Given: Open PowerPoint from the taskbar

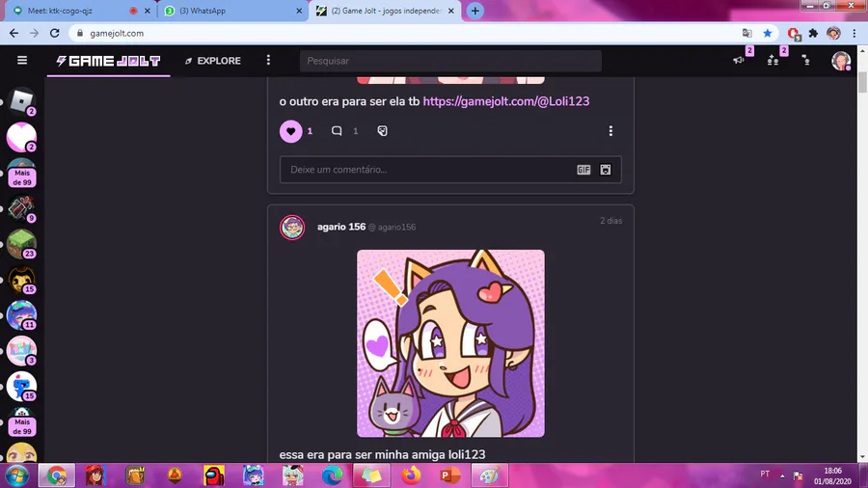Looking at the screenshot, I should 449,475.
